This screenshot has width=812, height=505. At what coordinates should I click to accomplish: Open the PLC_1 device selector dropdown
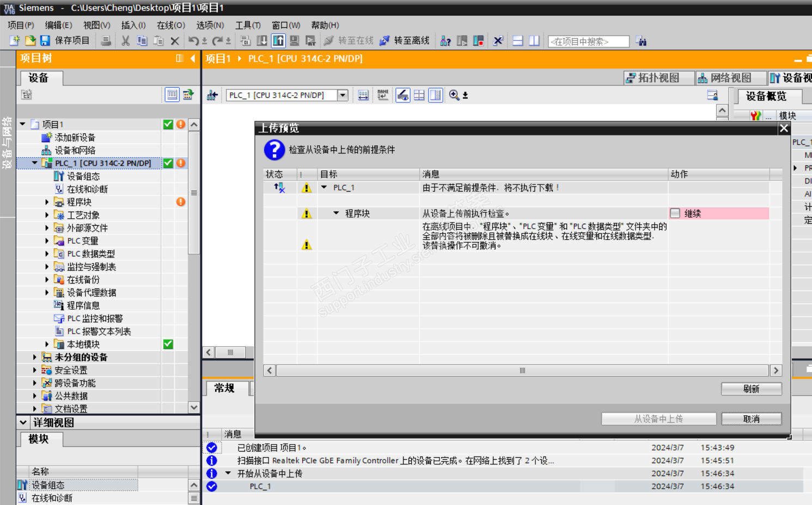[343, 95]
